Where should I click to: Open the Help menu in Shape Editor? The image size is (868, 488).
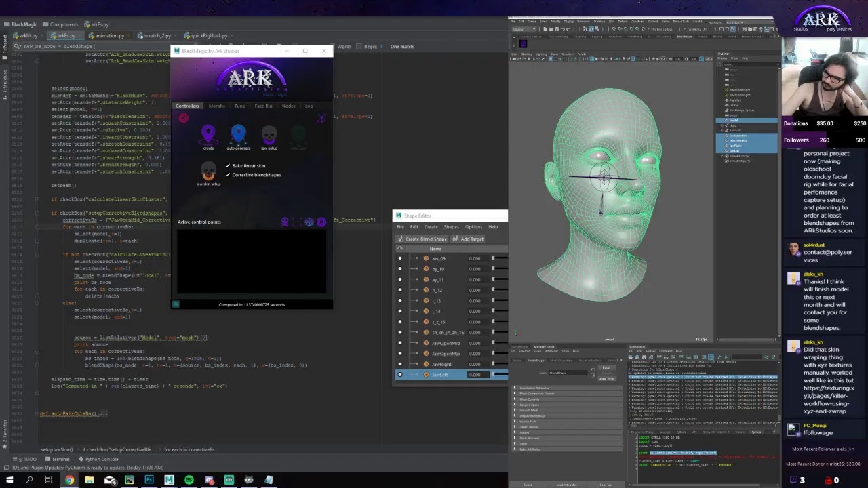493,227
